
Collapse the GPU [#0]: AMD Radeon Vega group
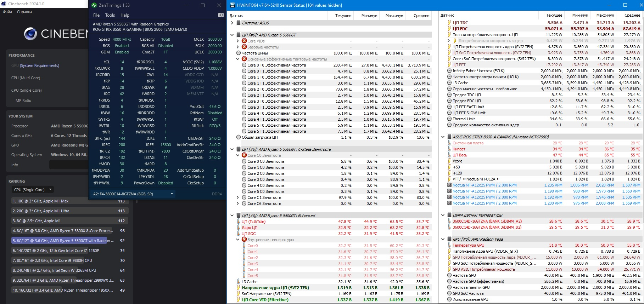point(443,239)
